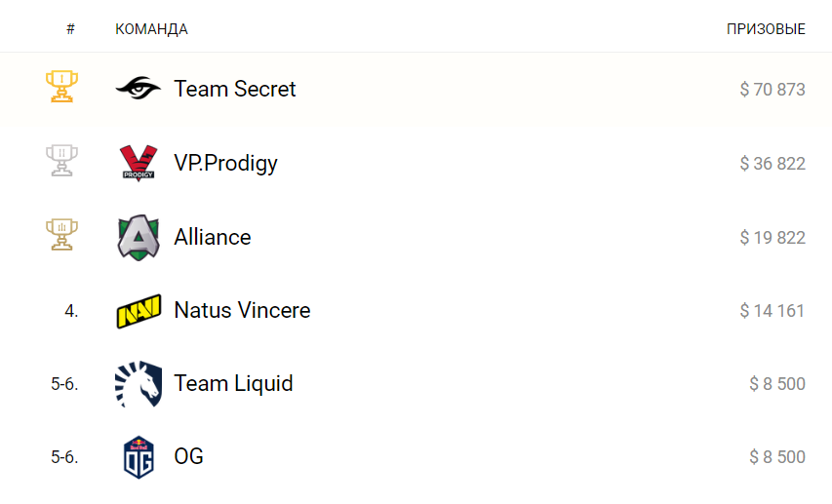This screenshot has width=832, height=504.
Task: Click the Team Liquid horse logo
Action: (138, 383)
